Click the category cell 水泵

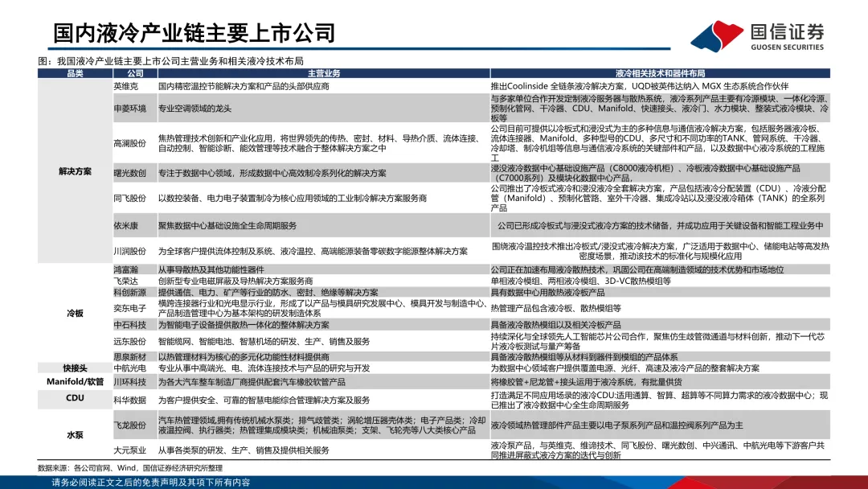click(76, 435)
